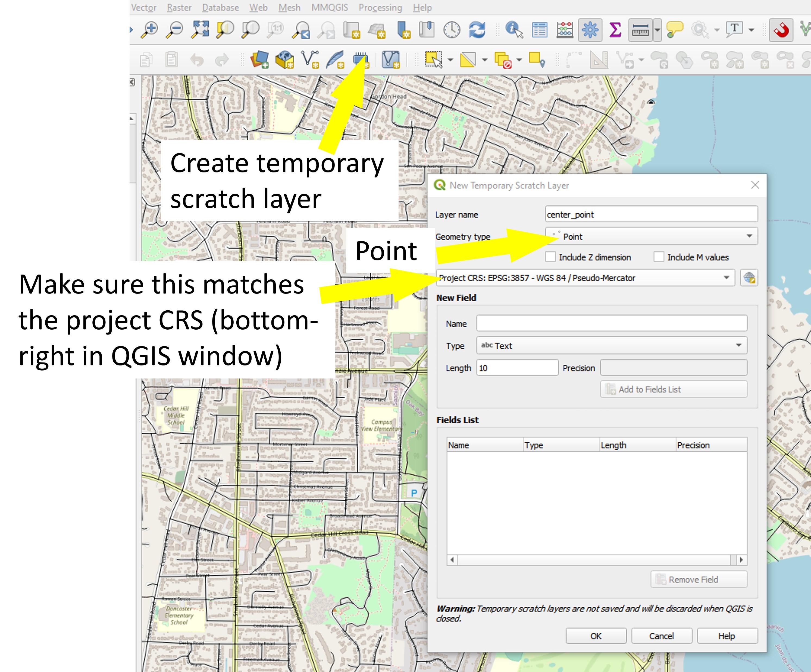This screenshot has height=672, width=811.
Task: Open the Deselect Features dropdown arrow
Action: [x=519, y=60]
